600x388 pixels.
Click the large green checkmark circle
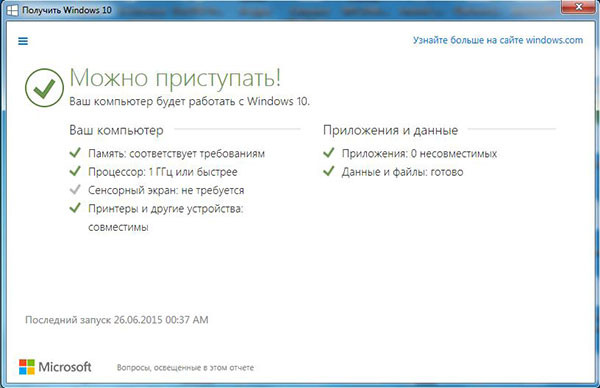(44, 88)
